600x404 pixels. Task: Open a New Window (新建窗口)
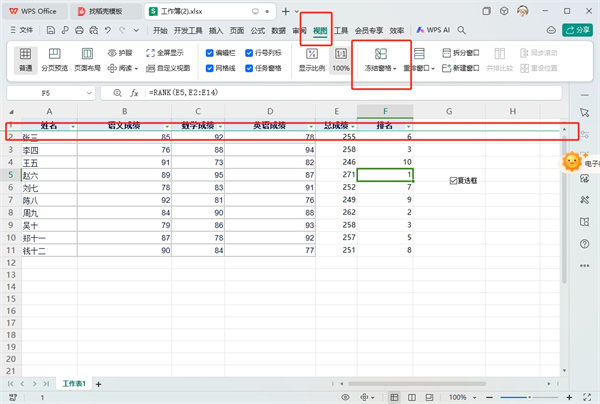coord(460,68)
